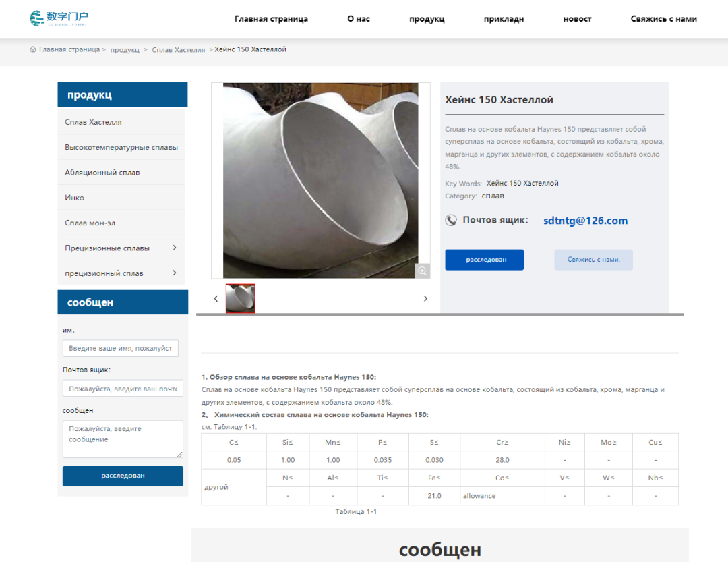The image size is (728, 562).
Task: Click the другой table row label
Action: [x=233, y=486]
